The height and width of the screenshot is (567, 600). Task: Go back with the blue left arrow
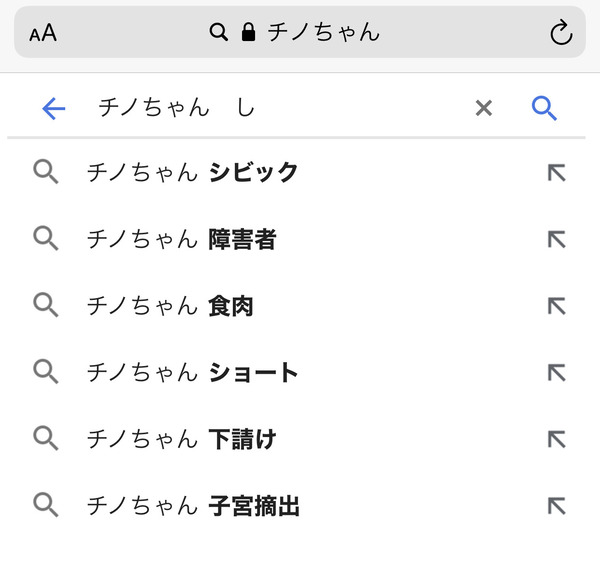(x=53, y=108)
